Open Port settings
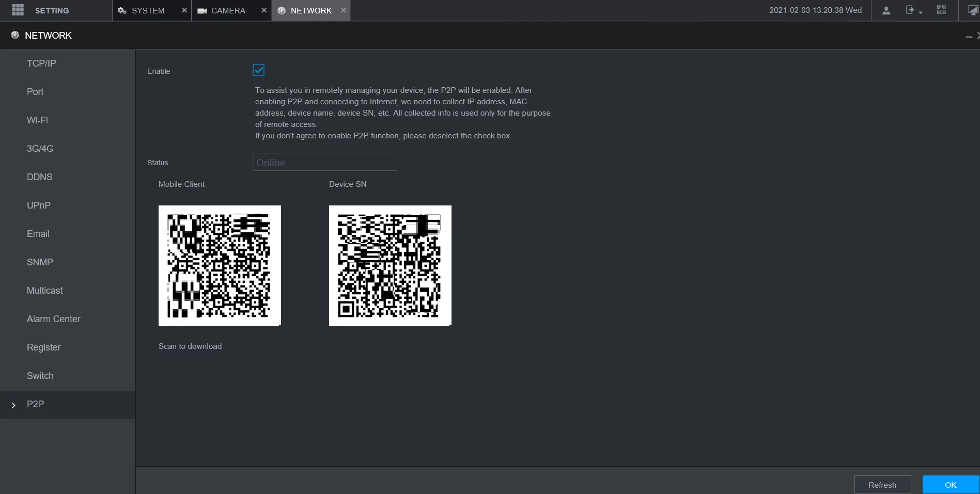 tap(68, 92)
